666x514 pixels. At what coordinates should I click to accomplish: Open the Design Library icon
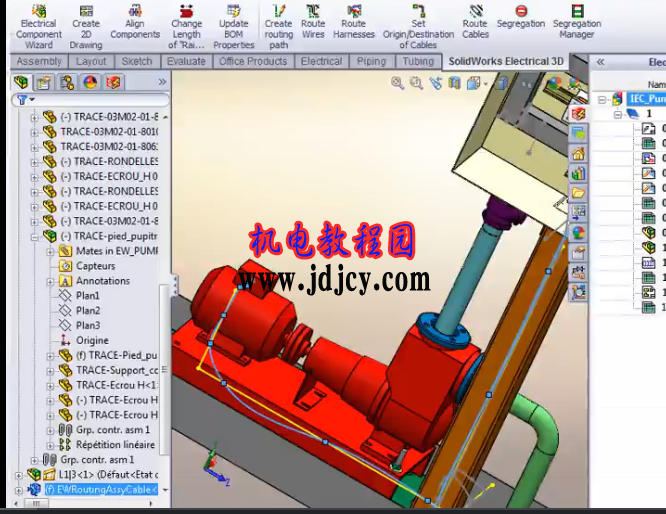(578, 173)
